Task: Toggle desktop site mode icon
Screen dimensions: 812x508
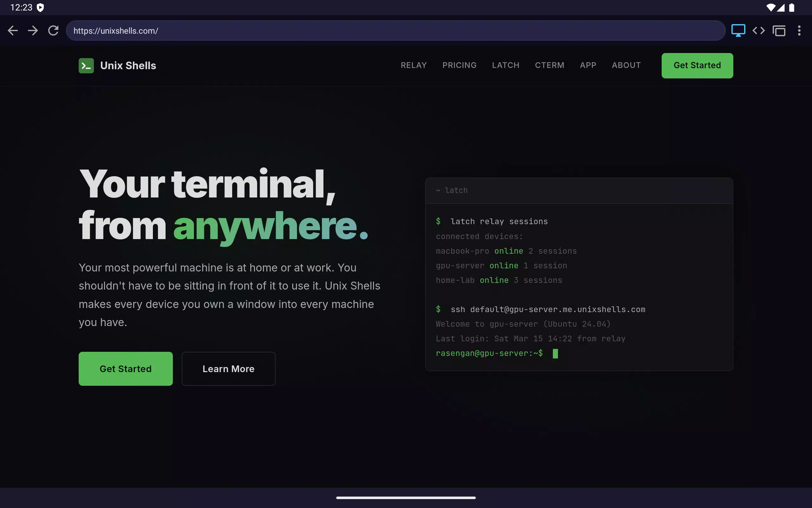Action: coord(738,30)
